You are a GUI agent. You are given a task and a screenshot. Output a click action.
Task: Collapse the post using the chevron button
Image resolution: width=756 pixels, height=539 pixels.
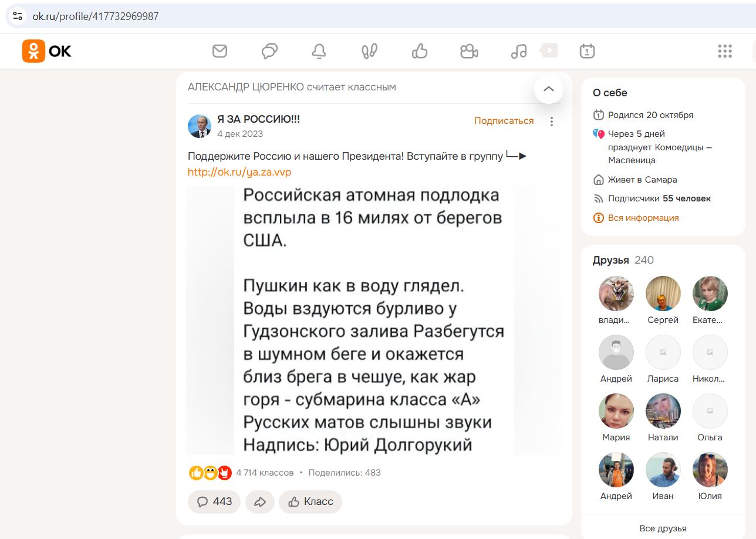pyautogui.click(x=548, y=89)
